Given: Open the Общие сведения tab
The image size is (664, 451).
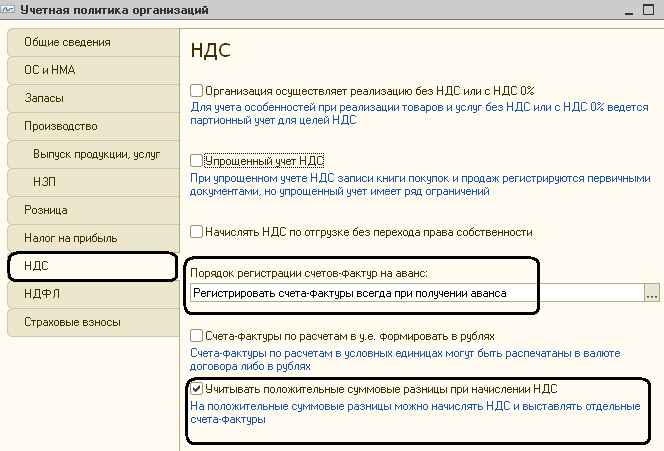Looking at the screenshot, I should click(93, 42).
